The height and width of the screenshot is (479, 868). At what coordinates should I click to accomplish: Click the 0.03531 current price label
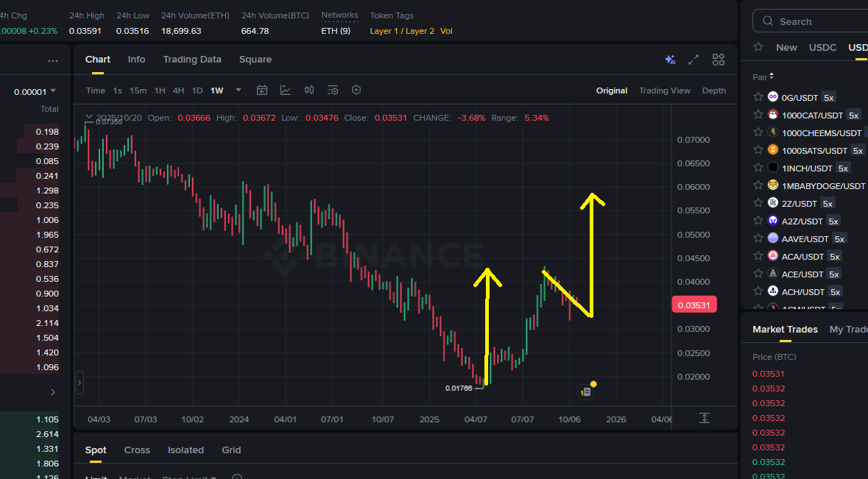(x=694, y=305)
